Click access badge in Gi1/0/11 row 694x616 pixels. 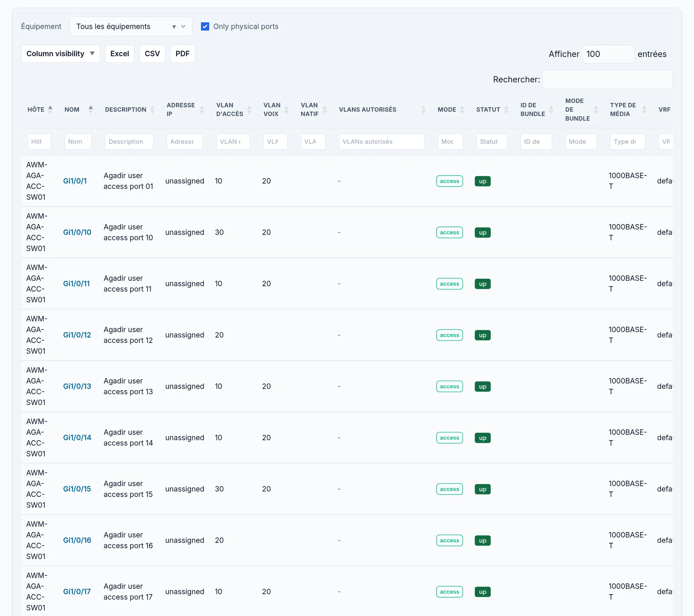tap(449, 284)
